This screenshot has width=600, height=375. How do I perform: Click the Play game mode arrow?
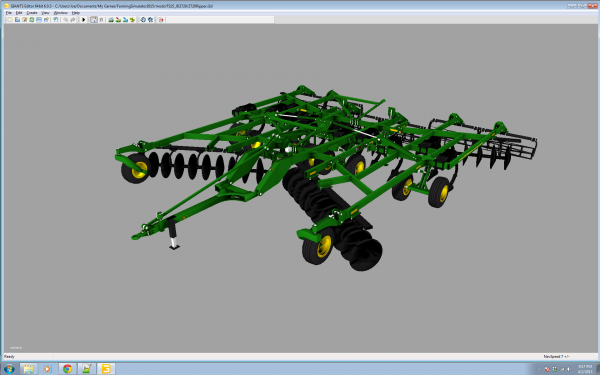pos(83,20)
